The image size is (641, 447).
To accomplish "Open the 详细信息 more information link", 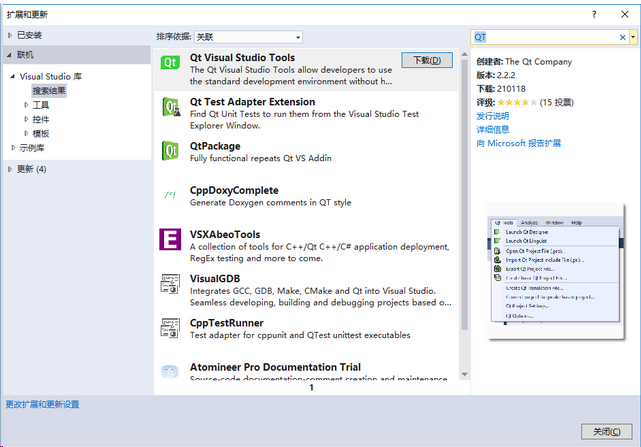I will pyautogui.click(x=493, y=130).
